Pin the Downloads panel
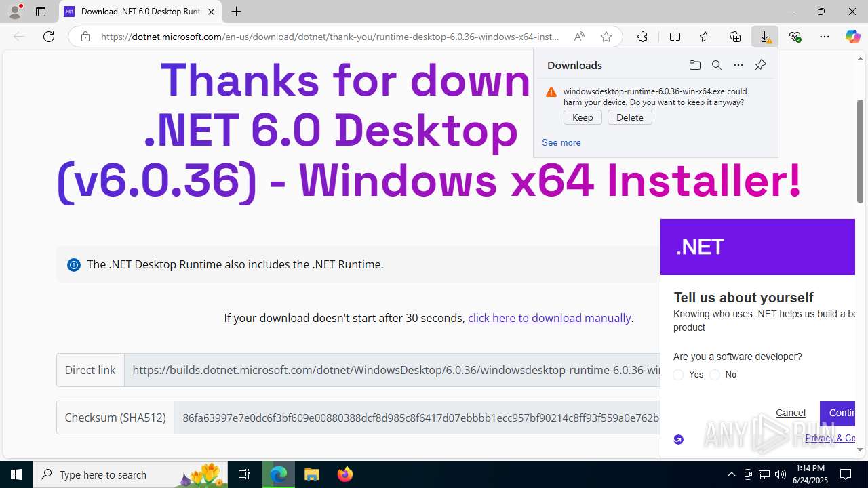This screenshot has width=868, height=488. click(x=760, y=65)
